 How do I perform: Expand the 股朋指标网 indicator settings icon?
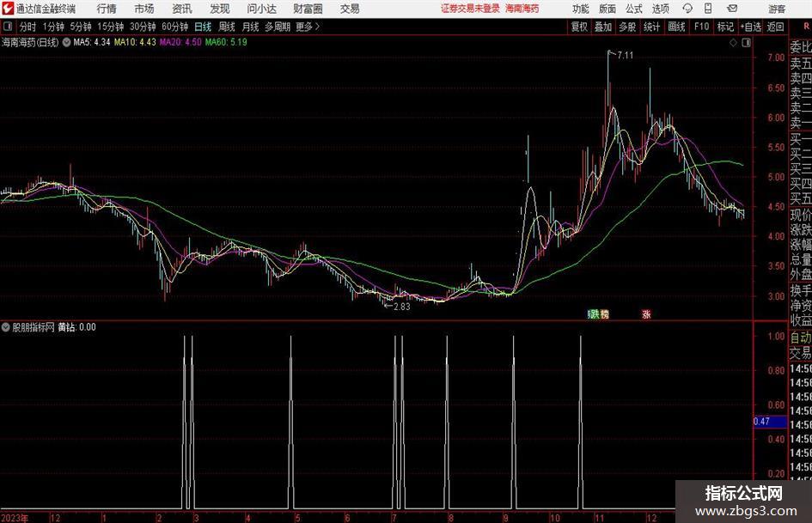click(x=6, y=327)
